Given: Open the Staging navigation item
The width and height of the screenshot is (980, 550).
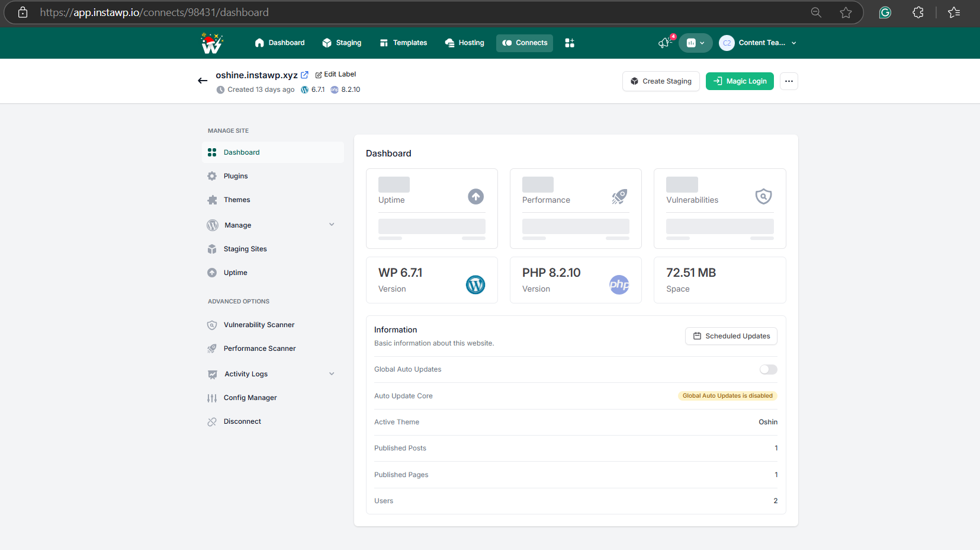Looking at the screenshot, I should pos(342,43).
